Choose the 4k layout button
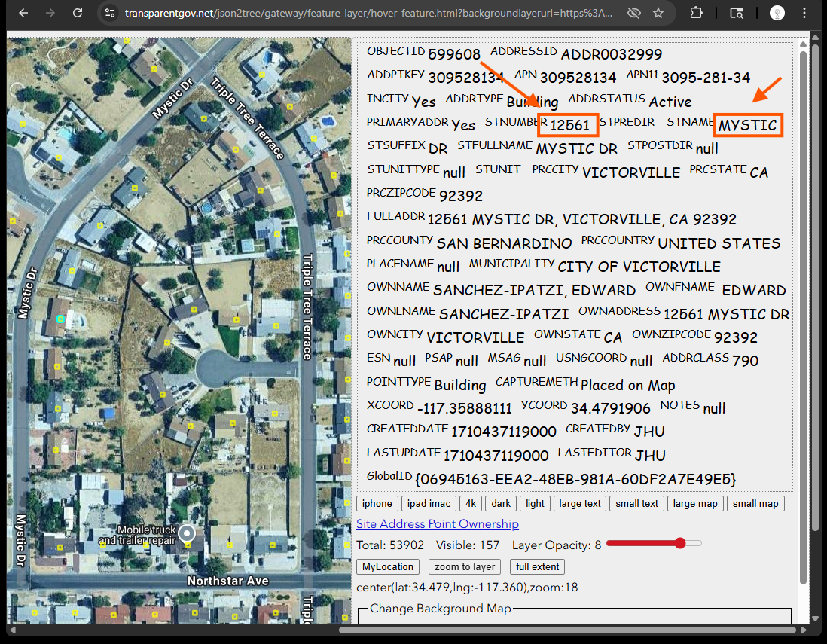Image resolution: width=827 pixels, height=644 pixels. [471, 504]
